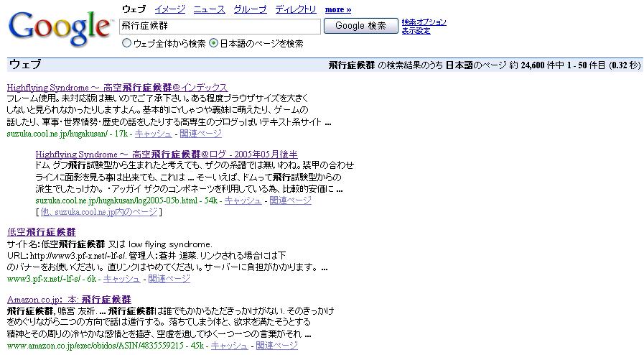Click the snippet line starting フレーム使用
Screen dimensions: 644x355
point(158,98)
